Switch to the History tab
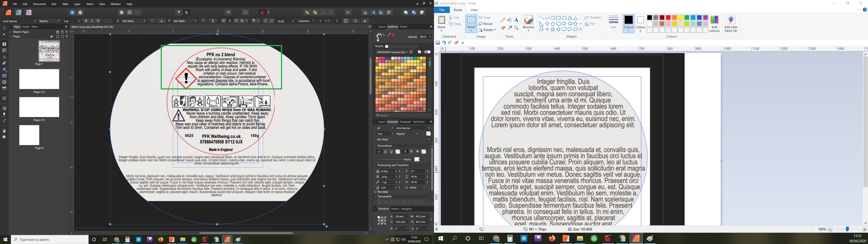 coord(395,209)
